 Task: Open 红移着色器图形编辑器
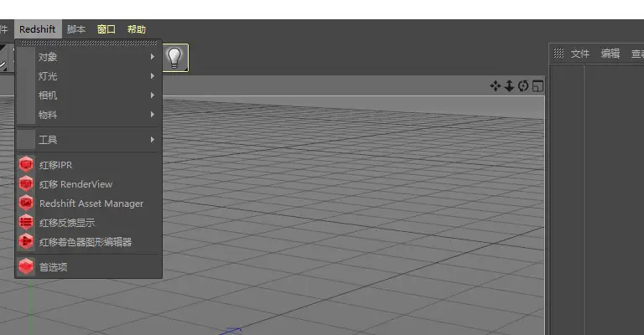tap(88, 242)
